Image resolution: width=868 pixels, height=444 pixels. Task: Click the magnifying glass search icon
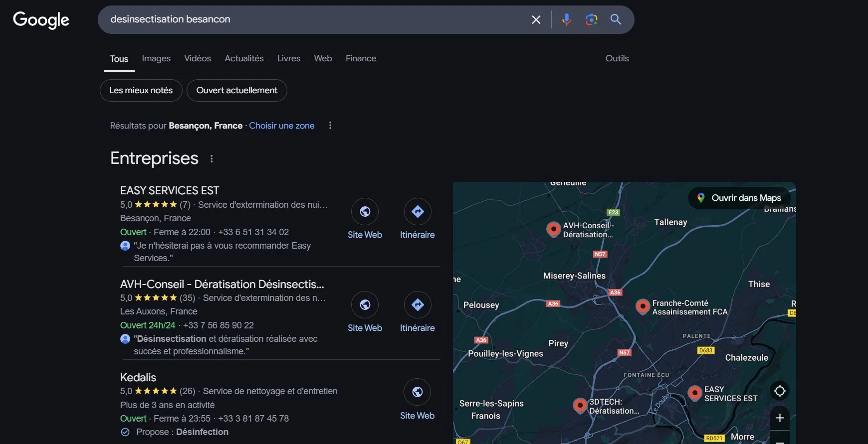(616, 19)
